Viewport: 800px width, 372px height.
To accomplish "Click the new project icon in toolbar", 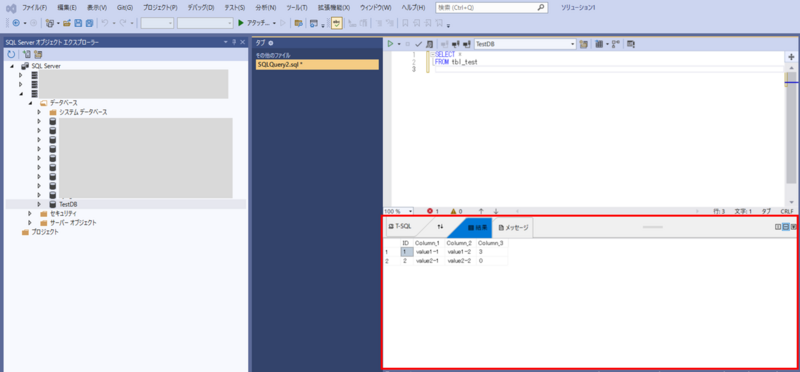I will pos(49,23).
